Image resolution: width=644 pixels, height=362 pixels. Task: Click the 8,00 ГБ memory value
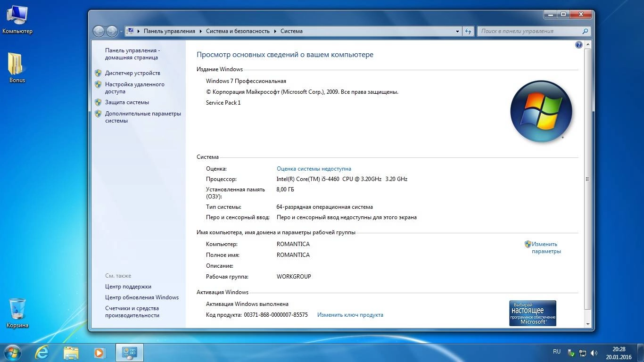coord(285,189)
